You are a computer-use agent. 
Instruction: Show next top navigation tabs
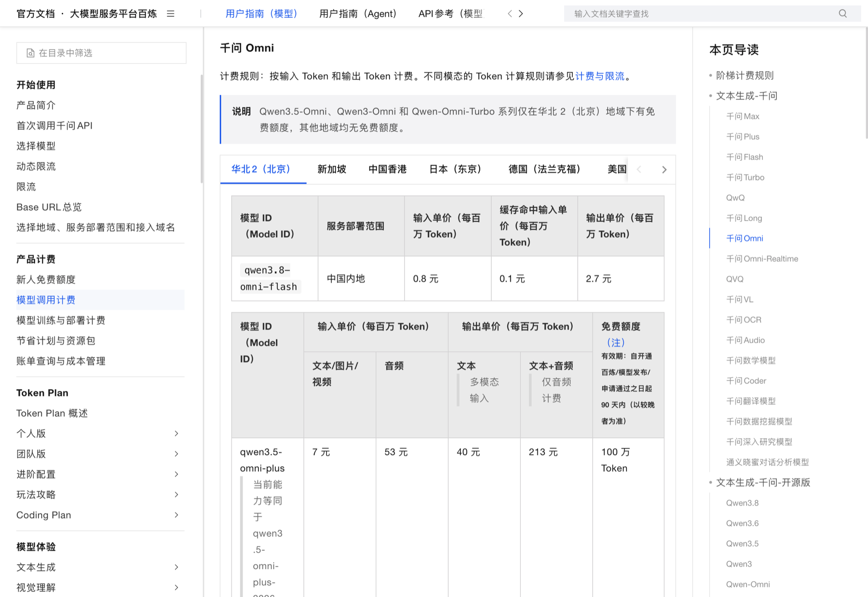click(521, 14)
